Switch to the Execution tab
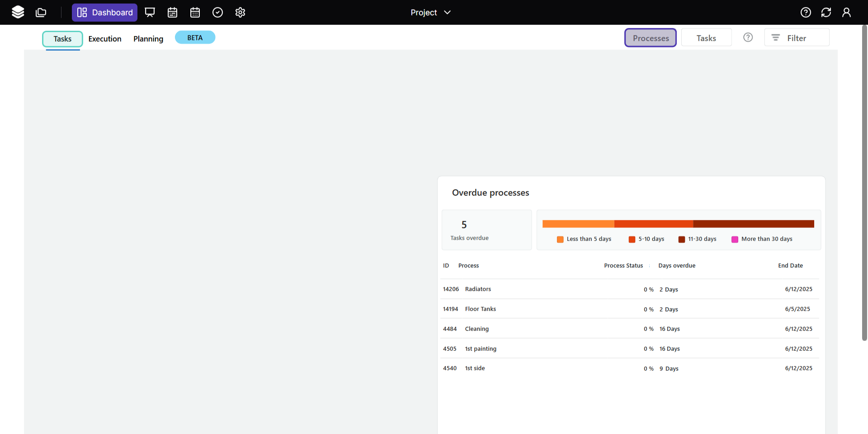Viewport: 868px width, 434px height. [x=105, y=39]
